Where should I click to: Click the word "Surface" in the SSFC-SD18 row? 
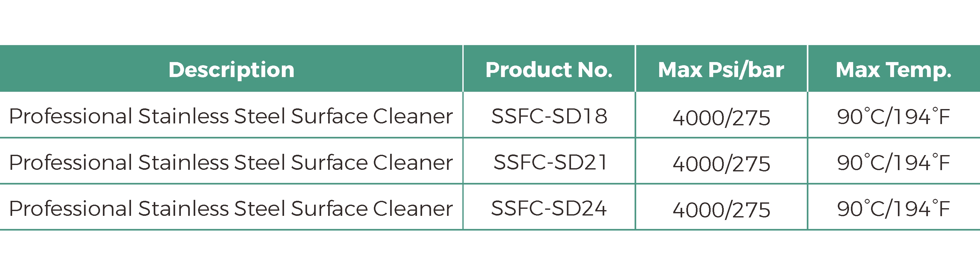329,116
